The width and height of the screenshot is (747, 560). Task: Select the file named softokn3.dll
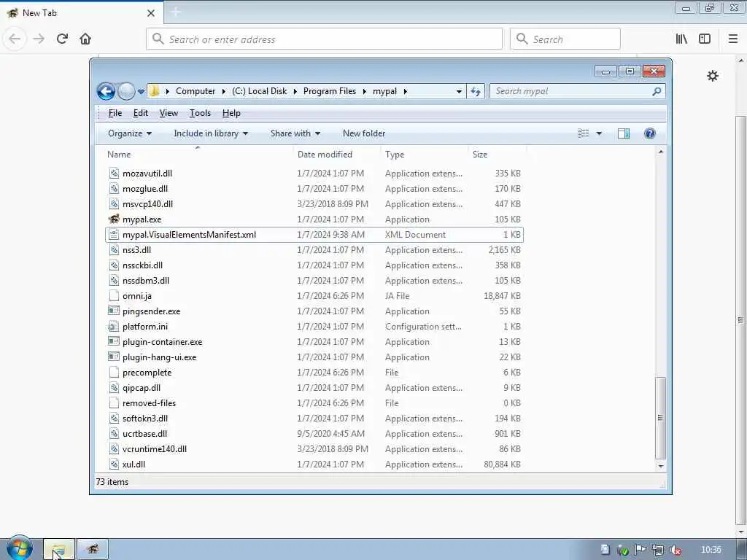pos(145,418)
